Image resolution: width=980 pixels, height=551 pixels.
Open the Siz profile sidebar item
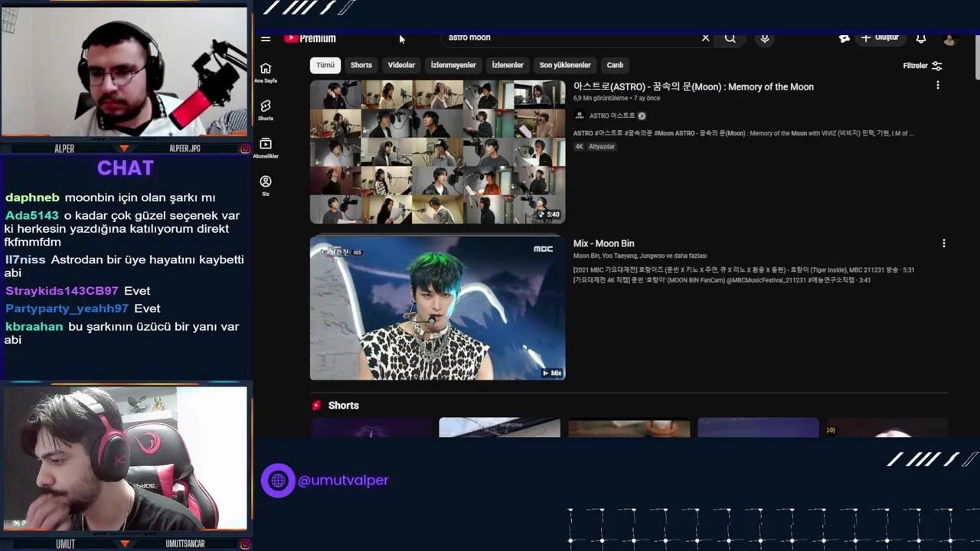(266, 185)
